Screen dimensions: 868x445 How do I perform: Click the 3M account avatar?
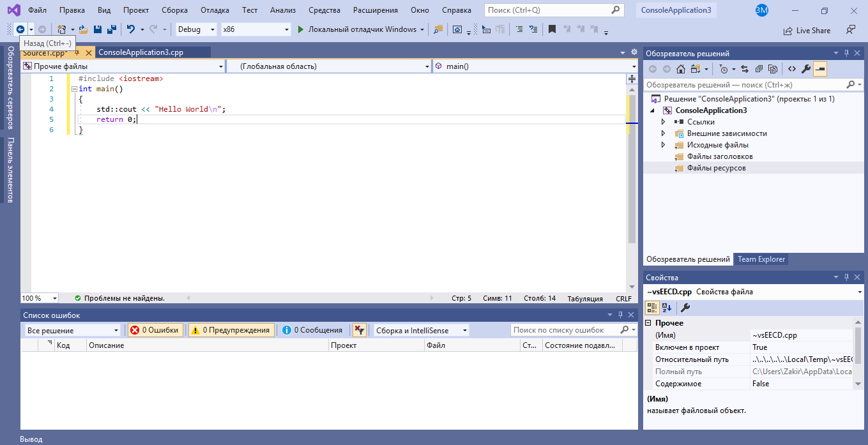click(x=761, y=10)
